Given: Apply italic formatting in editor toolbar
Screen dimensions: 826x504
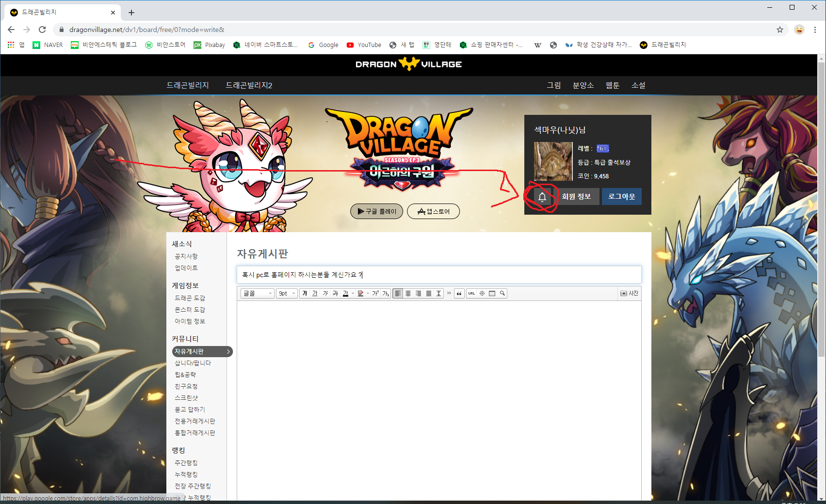Looking at the screenshot, I should click(325, 293).
